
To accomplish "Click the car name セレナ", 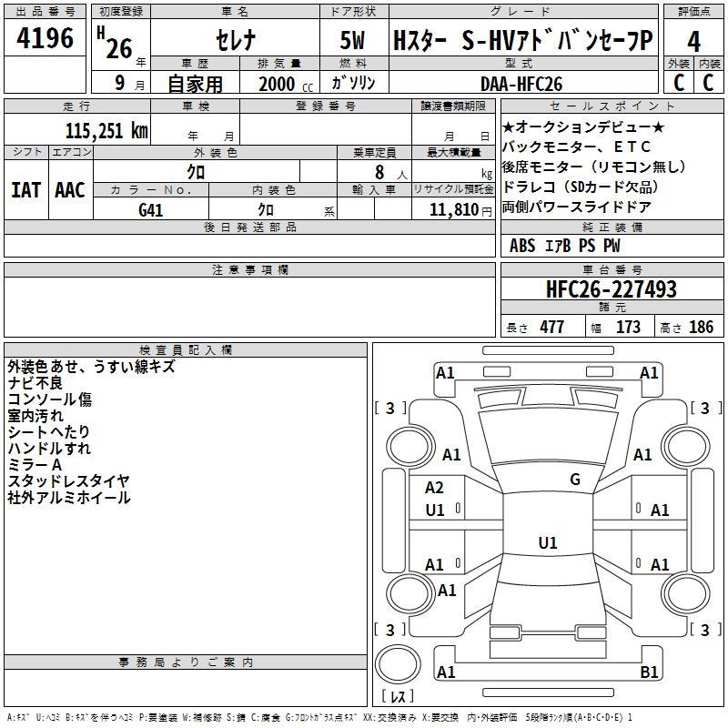I will click(x=235, y=39).
